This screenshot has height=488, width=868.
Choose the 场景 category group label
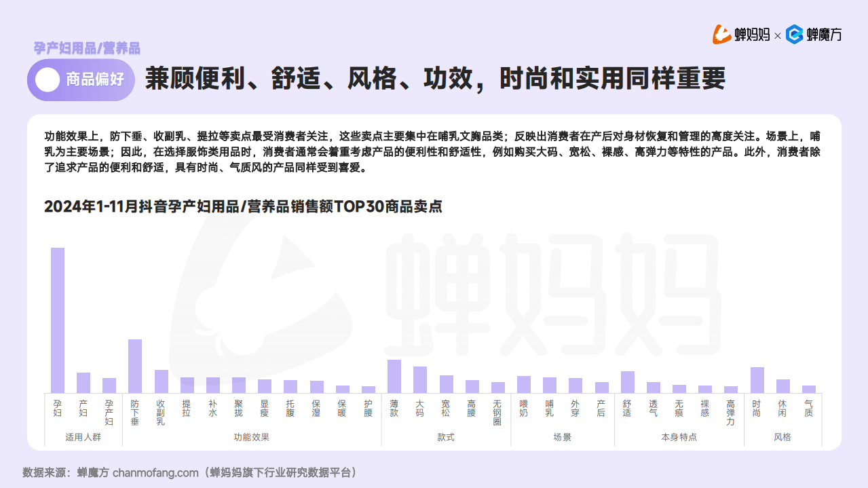coord(562,437)
